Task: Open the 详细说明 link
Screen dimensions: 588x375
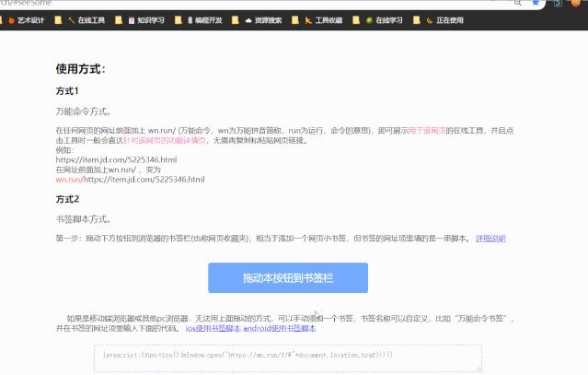Action: pos(490,239)
